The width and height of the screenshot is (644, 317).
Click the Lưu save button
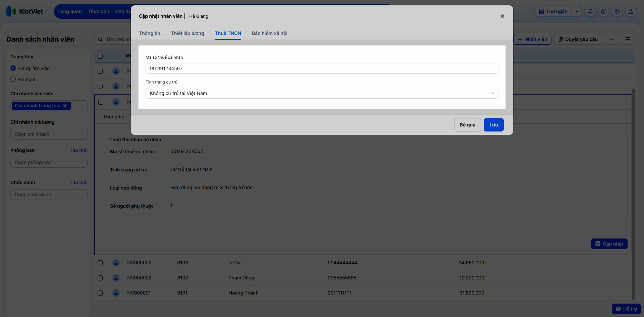pyautogui.click(x=494, y=125)
